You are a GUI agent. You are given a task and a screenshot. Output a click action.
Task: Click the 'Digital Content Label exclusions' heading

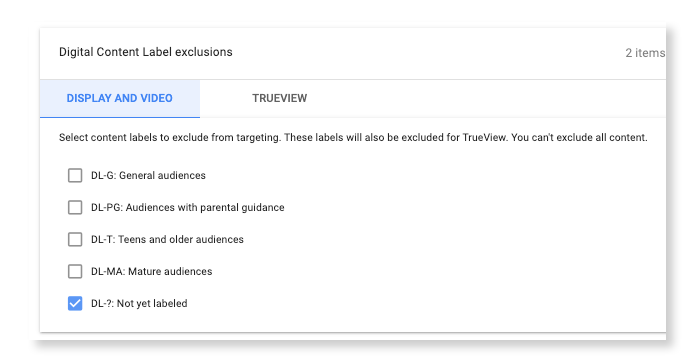146,52
